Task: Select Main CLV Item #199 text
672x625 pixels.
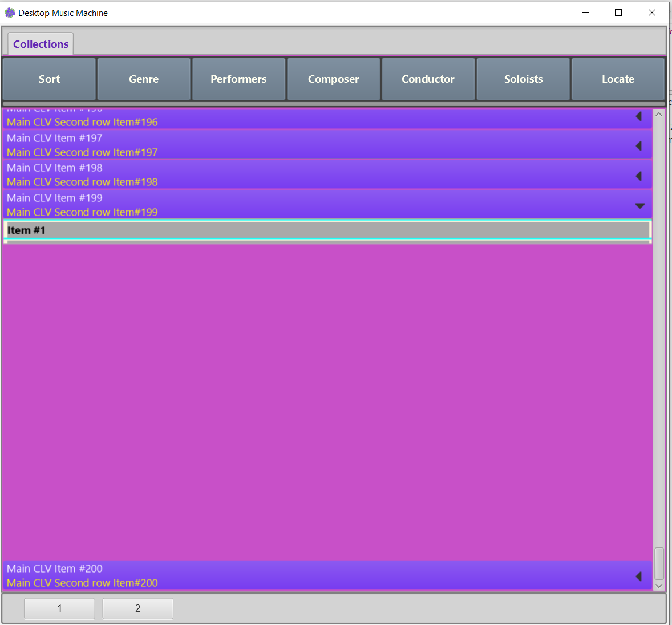Action: point(54,198)
